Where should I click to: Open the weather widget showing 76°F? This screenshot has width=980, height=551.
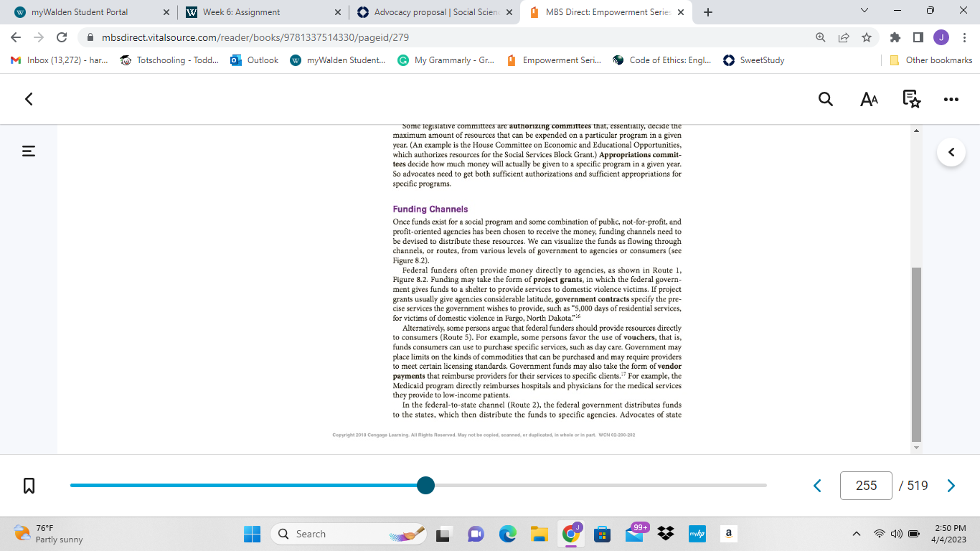(x=49, y=534)
